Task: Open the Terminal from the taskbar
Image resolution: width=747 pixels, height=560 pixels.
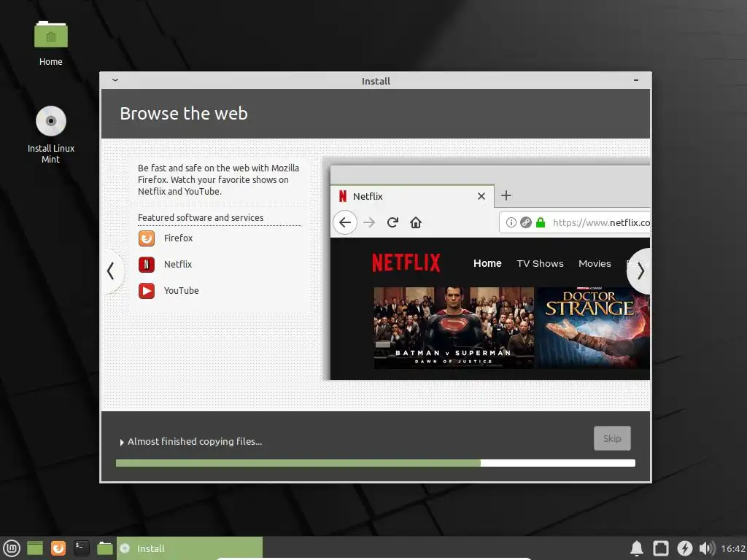Action: (82, 548)
